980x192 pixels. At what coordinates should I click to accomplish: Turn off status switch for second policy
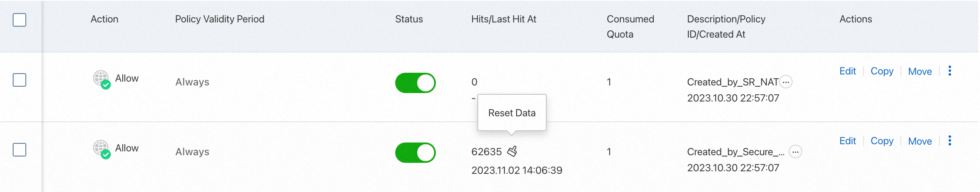pos(415,153)
